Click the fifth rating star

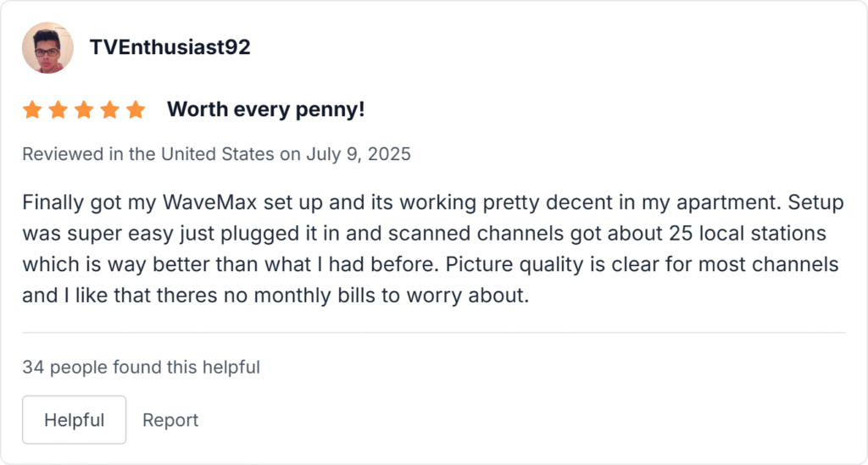(136, 110)
